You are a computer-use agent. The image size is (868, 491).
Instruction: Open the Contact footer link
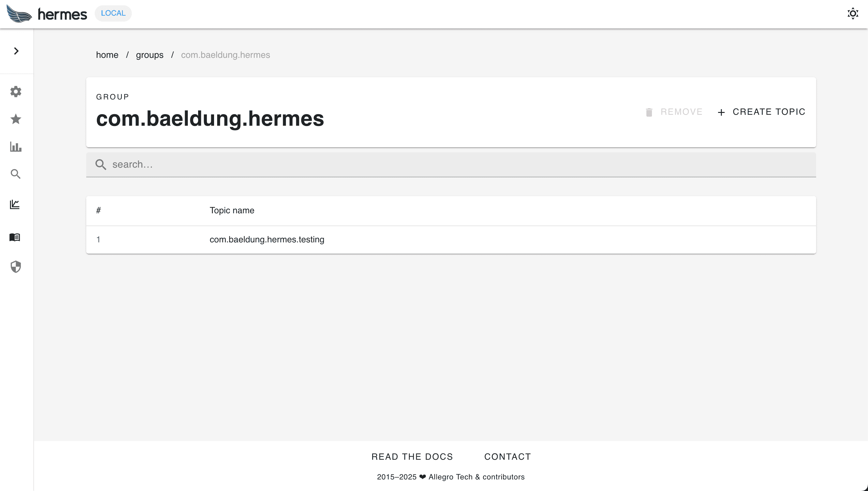click(x=507, y=457)
